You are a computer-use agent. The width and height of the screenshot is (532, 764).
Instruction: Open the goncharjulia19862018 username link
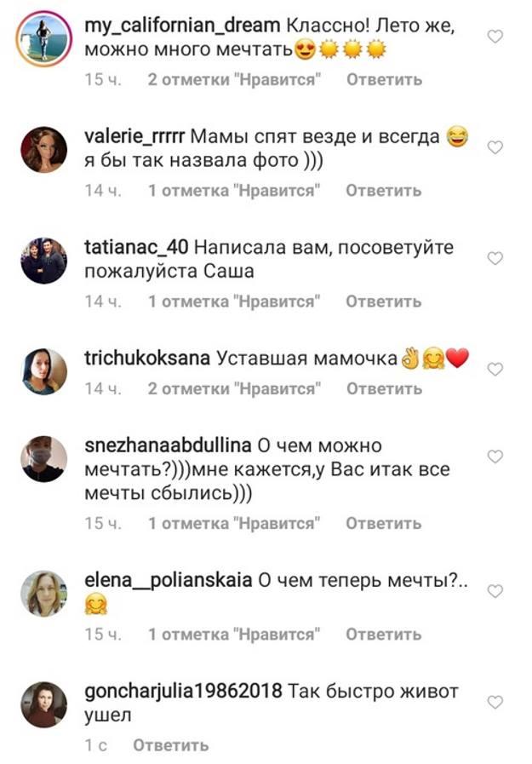pyautogui.click(x=184, y=692)
